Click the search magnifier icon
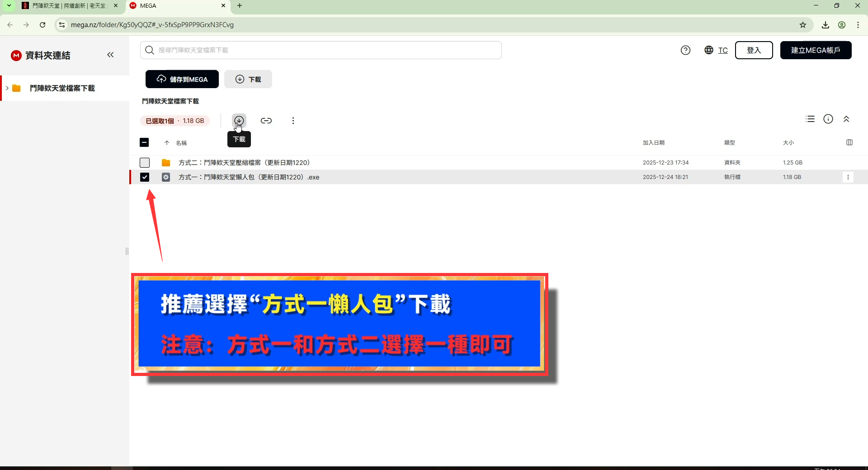The height and width of the screenshot is (470, 868). click(149, 50)
